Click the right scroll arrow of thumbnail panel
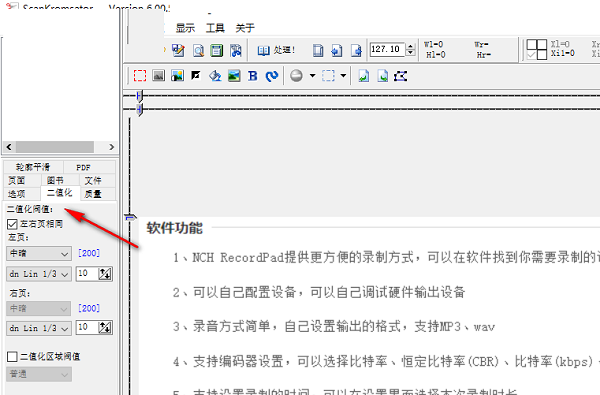Viewport: 600px width, 395px height. click(x=111, y=147)
